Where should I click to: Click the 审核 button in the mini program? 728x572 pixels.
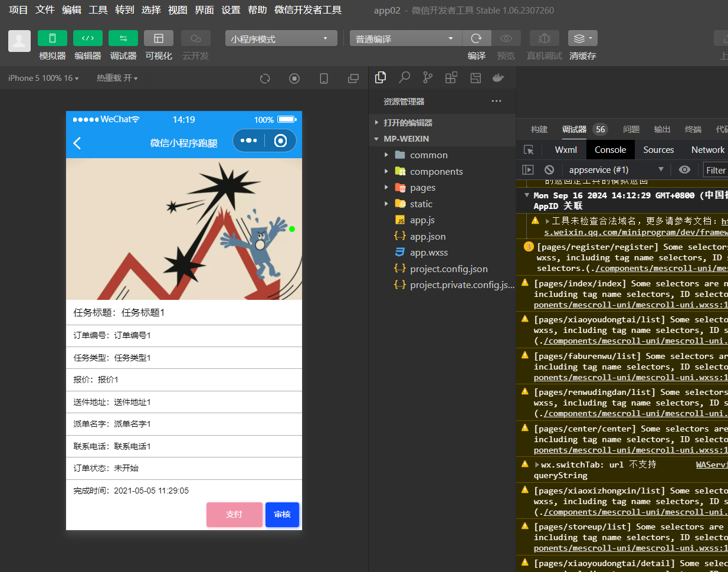click(282, 514)
